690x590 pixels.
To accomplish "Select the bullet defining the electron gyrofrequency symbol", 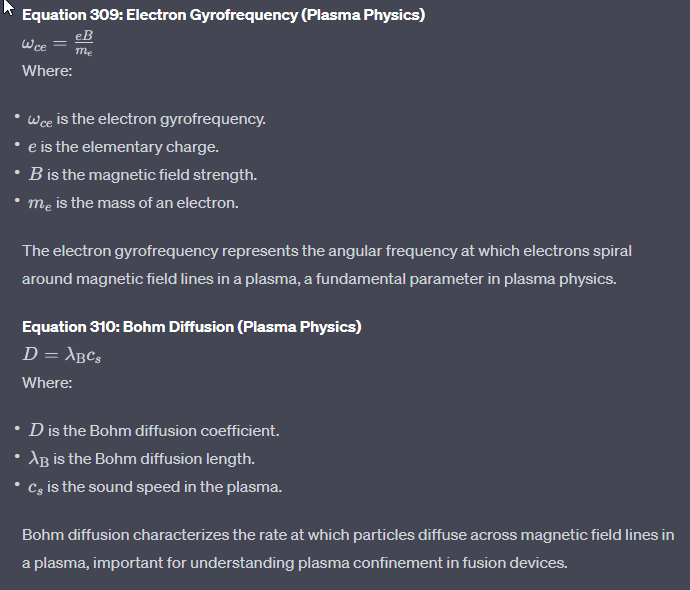I will pyautogui.click(x=144, y=119).
